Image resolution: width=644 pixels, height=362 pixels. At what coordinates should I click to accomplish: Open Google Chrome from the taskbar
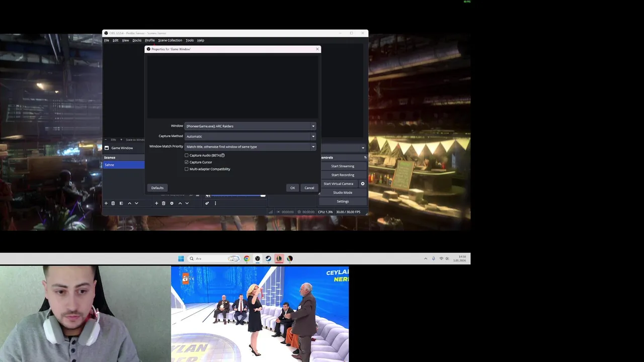click(x=247, y=258)
